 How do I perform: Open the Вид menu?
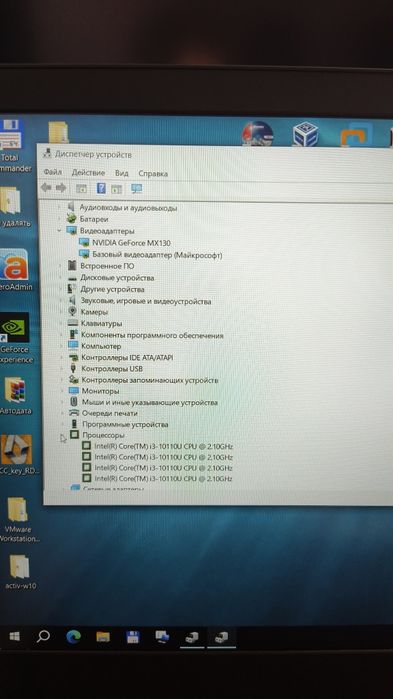122,173
